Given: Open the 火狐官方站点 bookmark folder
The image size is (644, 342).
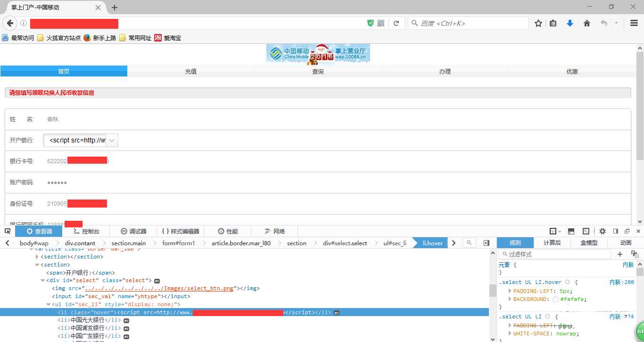Looking at the screenshot, I should 59,38.
